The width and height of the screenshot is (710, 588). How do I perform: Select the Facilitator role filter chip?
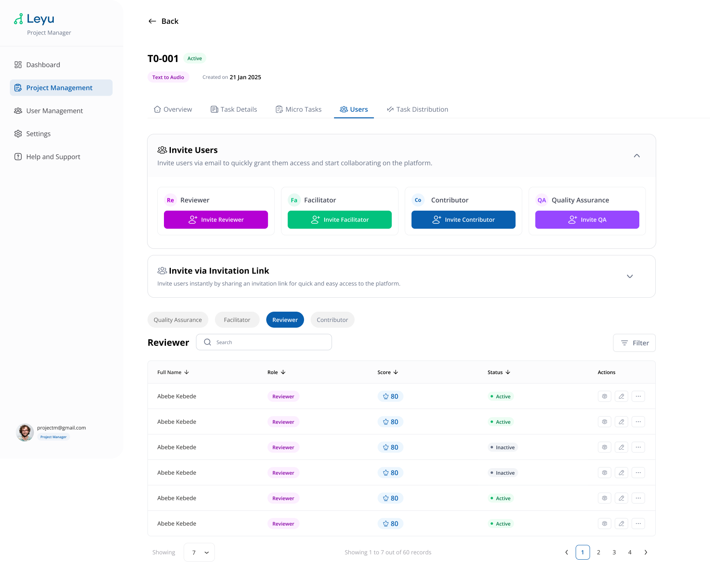click(237, 320)
